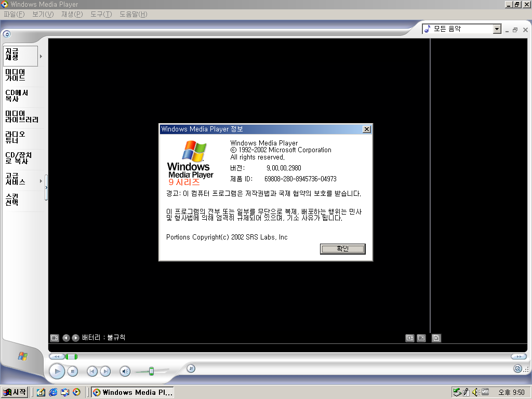Switch to skin mode button
532x399 pixels.
tap(518, 368)
